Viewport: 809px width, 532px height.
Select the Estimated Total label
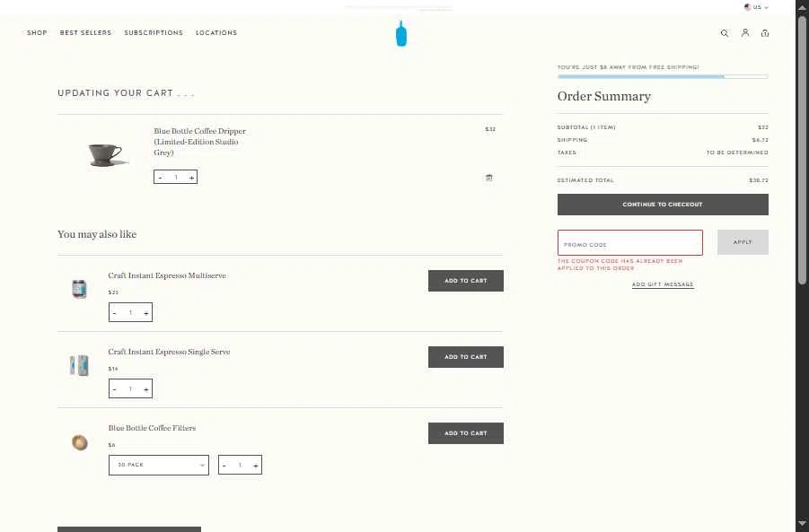(x=585, y=180)
